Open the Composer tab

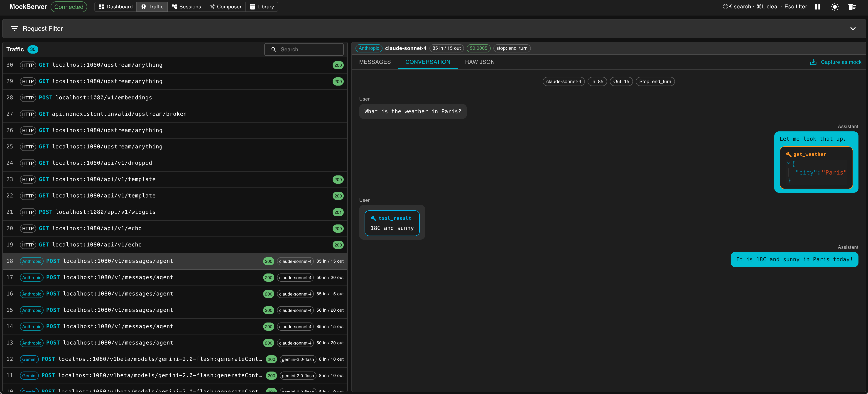coord(226,7)
